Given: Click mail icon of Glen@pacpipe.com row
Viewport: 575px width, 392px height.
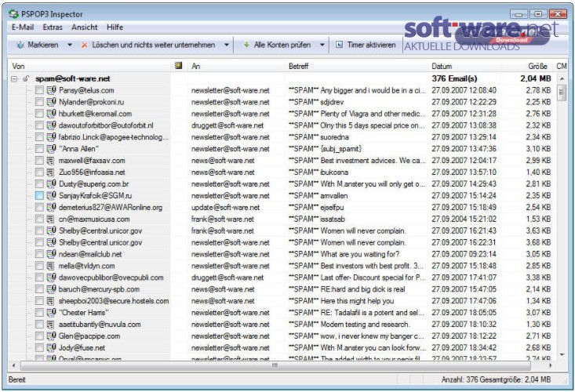Looking at the screenshot, I should pos(51,336).
